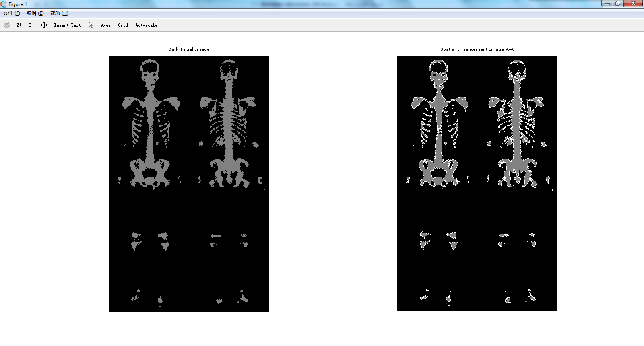Viewport: 644px width, 346px height.
Task: Maximize the Figure 1 window
Action: 618,4
